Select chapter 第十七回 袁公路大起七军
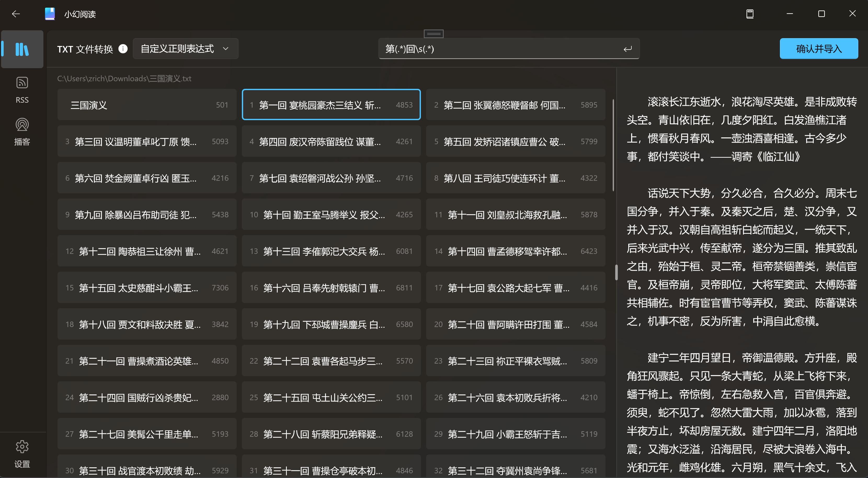 (x=516, y=288)
